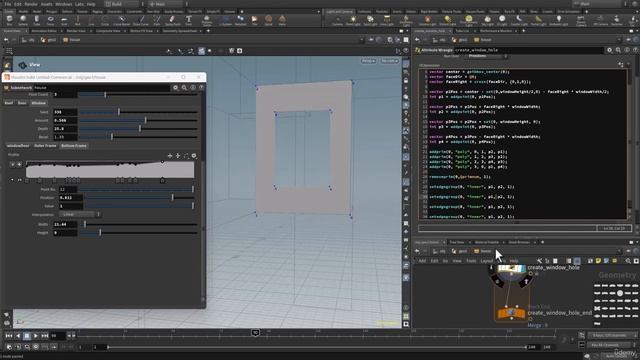Select the create_window_hole_end node
The height and width of the screenshot is (360, 640).
pos(511,313)
